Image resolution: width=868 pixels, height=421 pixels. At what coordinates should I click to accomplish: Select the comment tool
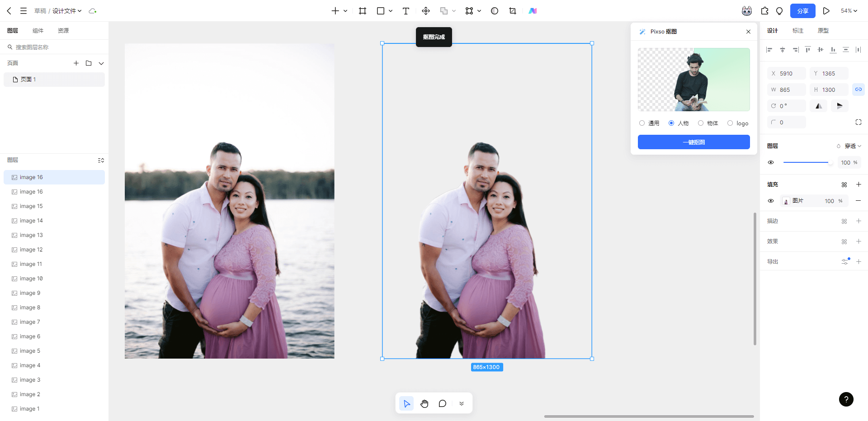click(442, 403)
